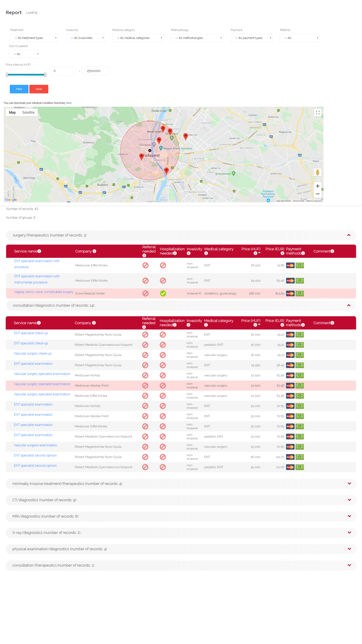Click the minimum price input field

pyautogui.click(x=62, y=71)
